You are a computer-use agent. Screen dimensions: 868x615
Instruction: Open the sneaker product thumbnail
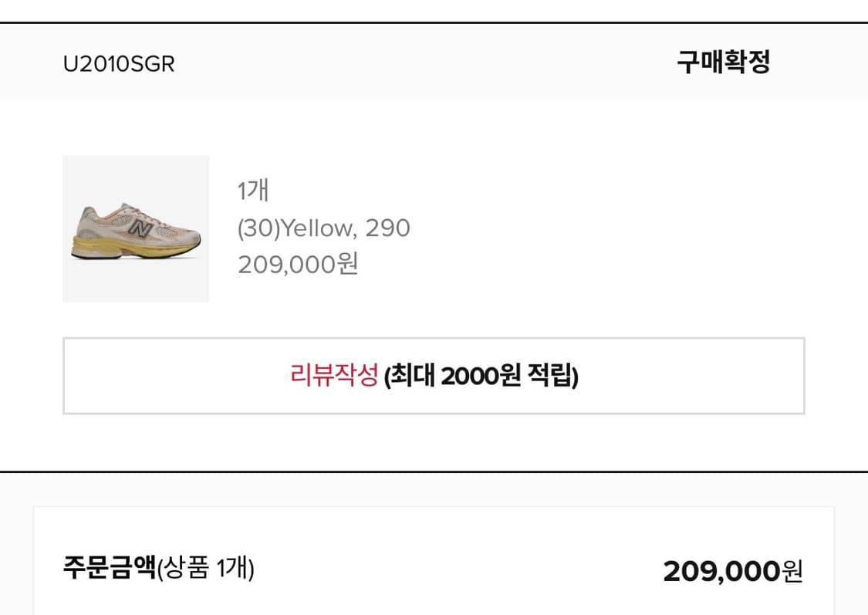point(136,228)
